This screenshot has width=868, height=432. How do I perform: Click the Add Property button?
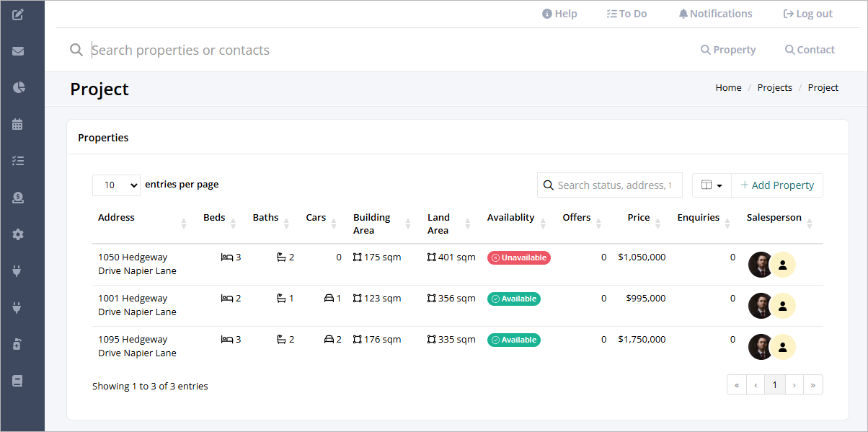click(x=777, y=185)
